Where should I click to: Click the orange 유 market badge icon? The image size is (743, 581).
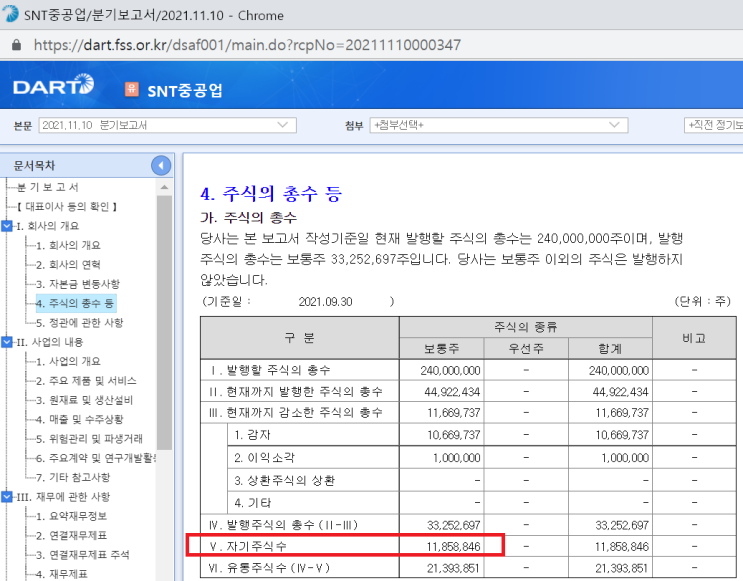click(131, 89)
